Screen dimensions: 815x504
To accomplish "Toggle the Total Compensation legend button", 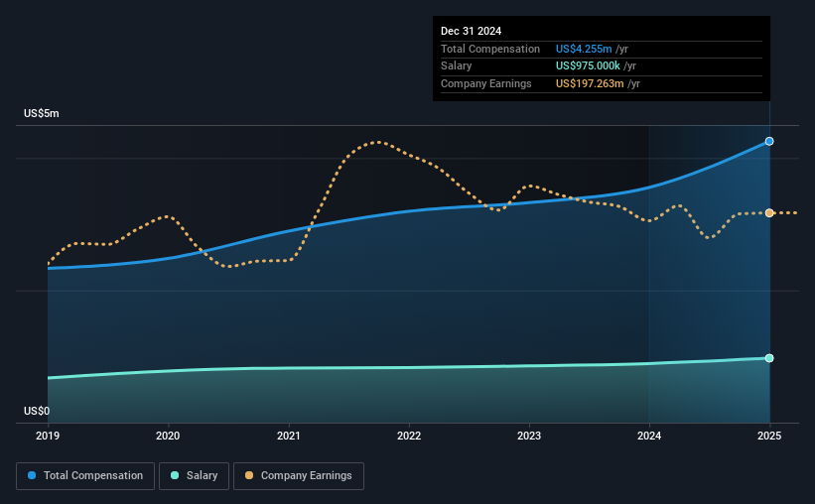I will coord(85,476).
